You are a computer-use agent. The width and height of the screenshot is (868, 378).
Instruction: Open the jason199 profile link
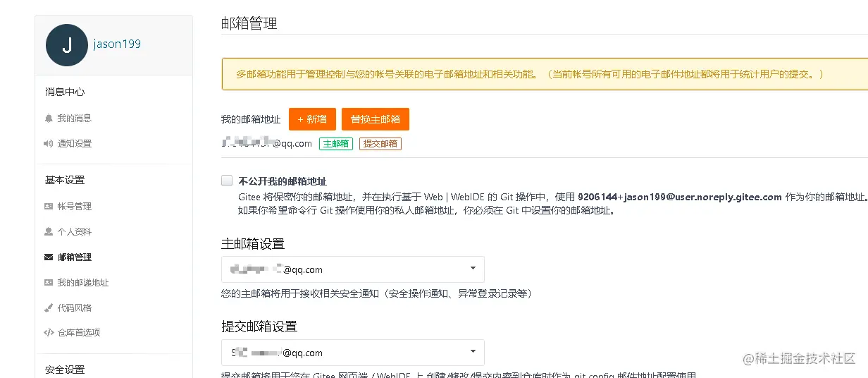coord(117,44)
